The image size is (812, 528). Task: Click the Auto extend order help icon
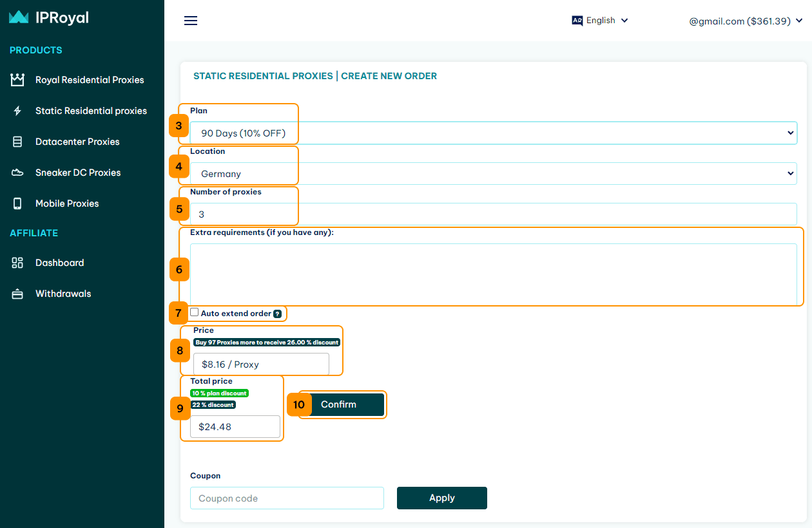[x=278, y=314]
